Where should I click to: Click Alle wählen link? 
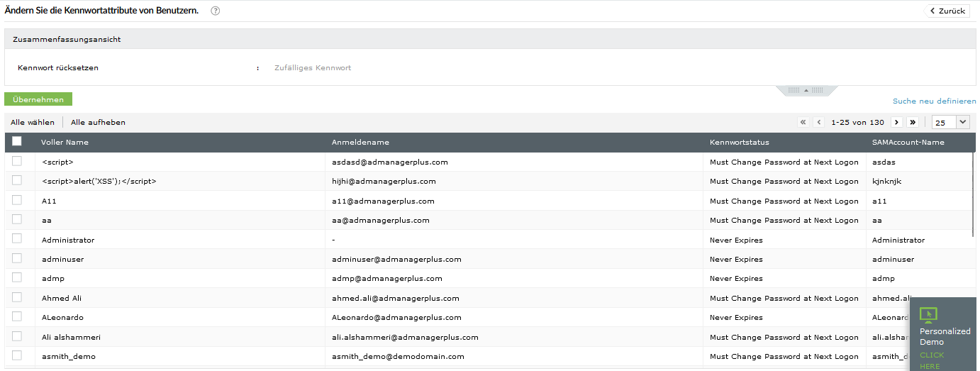point(33,122)
